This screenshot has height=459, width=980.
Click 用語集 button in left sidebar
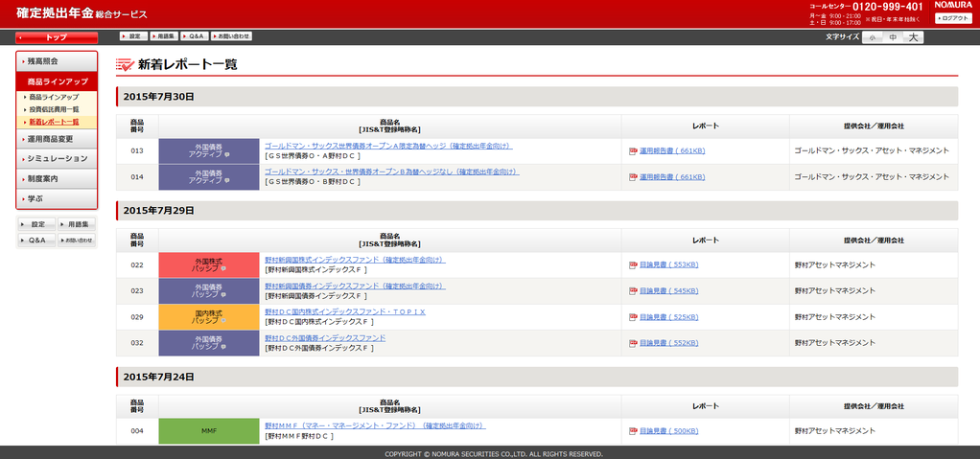tap(77, 223)
